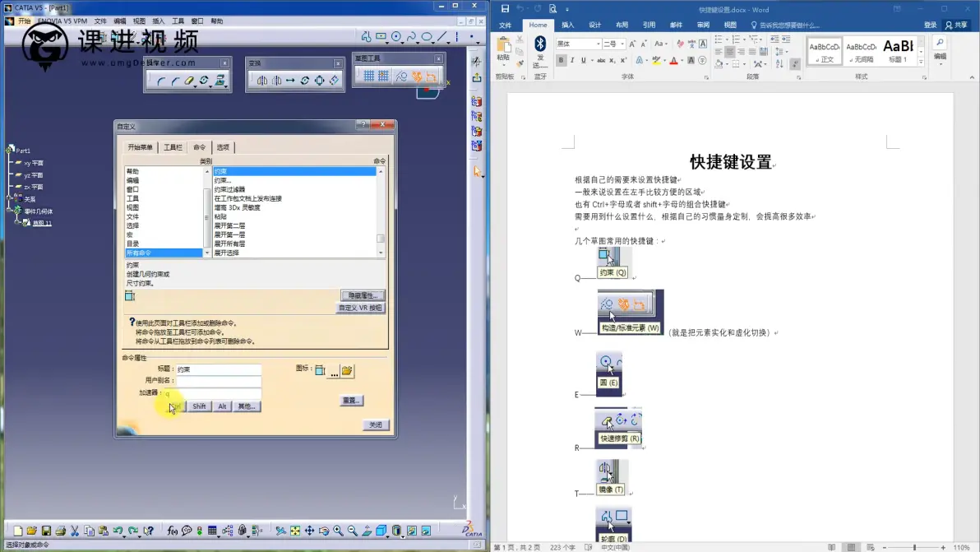Toggle center alignment in Word paragraph group
Screen dimensions: 980x552
point(729,52)
